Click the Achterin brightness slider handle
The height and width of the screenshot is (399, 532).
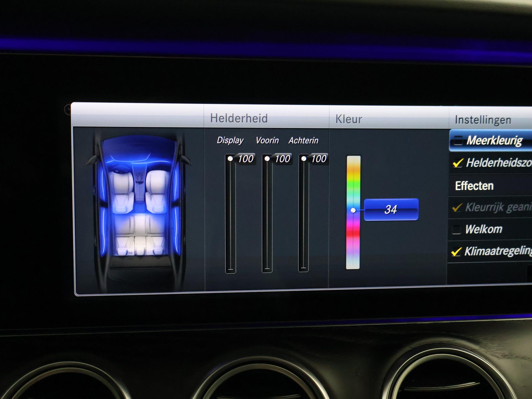304,159
